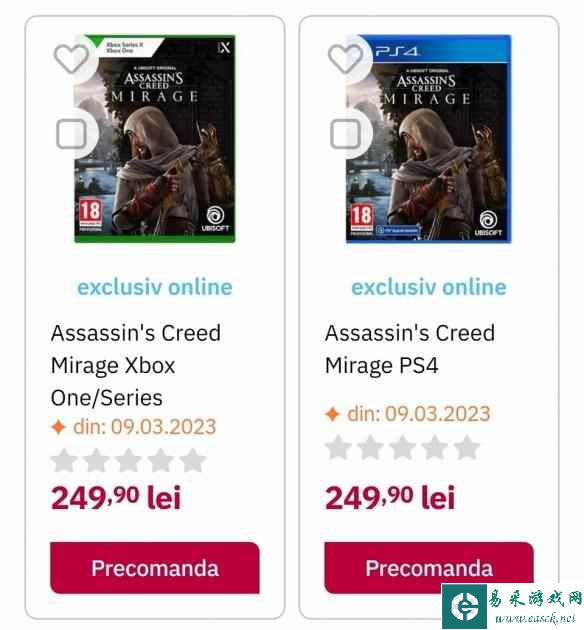The height and width of the screenshot is (630, 584).
Task: Open the Assassin's Creed Mirage PS4 title link
Action: [410, 349]
